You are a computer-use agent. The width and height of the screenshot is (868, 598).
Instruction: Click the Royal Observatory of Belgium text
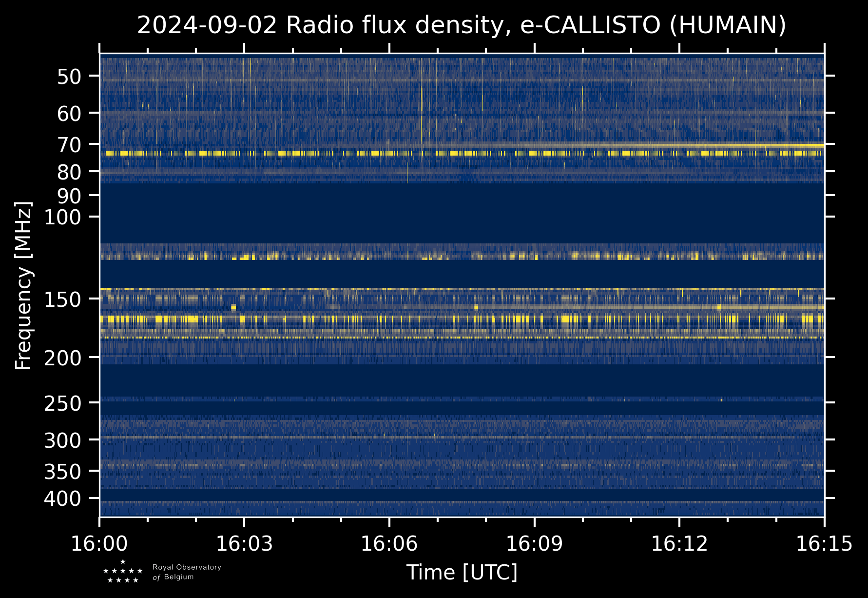[x=187, y=572]
